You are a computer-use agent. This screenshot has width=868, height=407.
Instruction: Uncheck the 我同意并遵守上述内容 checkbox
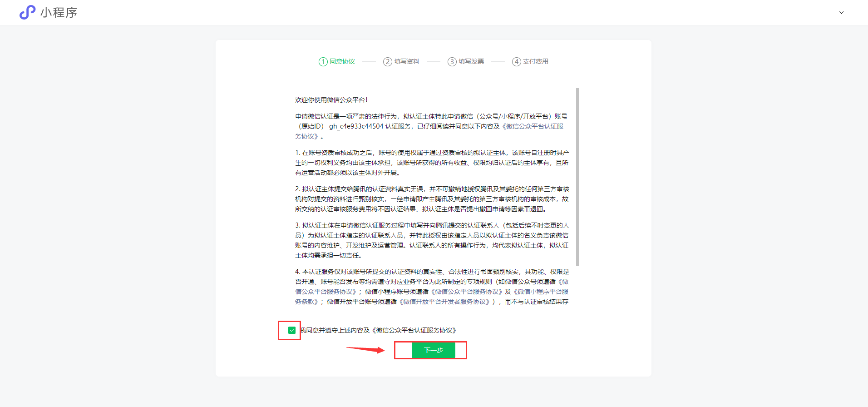(292, 330)
